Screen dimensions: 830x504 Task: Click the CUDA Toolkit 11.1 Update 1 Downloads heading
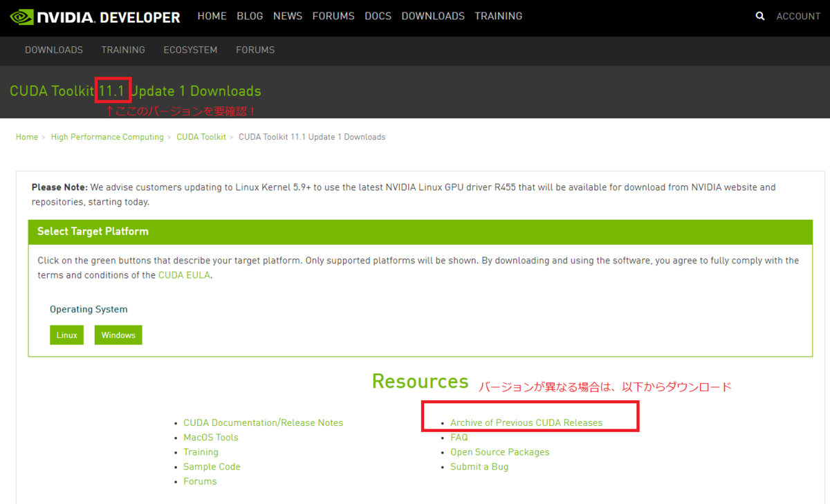click(x=136, y=91)
